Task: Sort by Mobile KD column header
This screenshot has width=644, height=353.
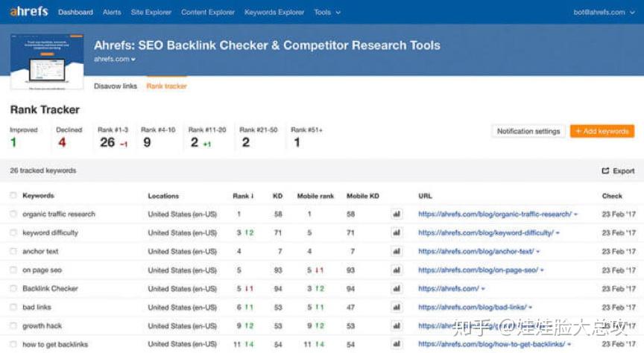Action: click(363, 196)
